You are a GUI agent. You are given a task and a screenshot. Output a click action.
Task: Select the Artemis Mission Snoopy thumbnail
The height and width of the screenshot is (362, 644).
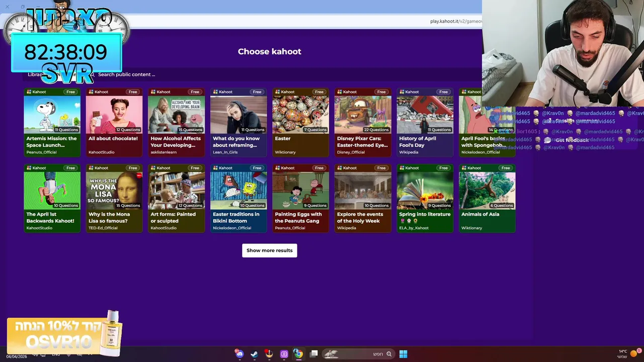click(52, 115)
